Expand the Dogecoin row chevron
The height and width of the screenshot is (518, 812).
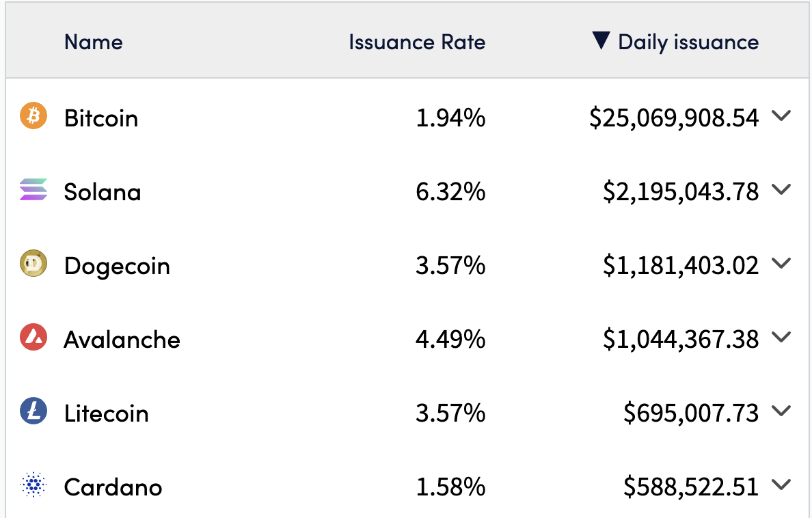coord(781,264)
